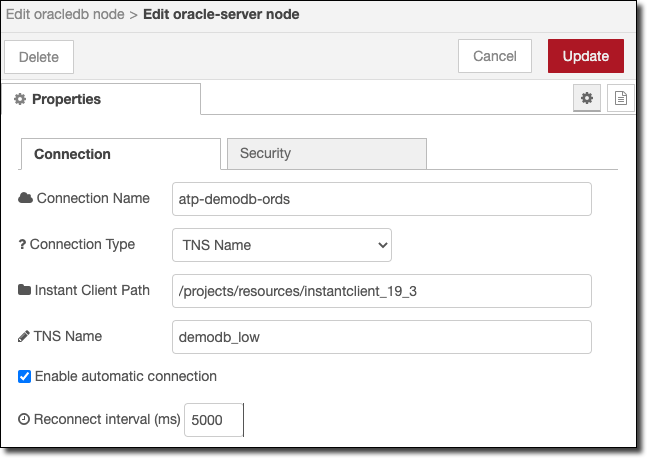The width and height of the screenshot is (647, 458).
Task: Open the Connection Type dropdown
Action: tap(281, 244)
